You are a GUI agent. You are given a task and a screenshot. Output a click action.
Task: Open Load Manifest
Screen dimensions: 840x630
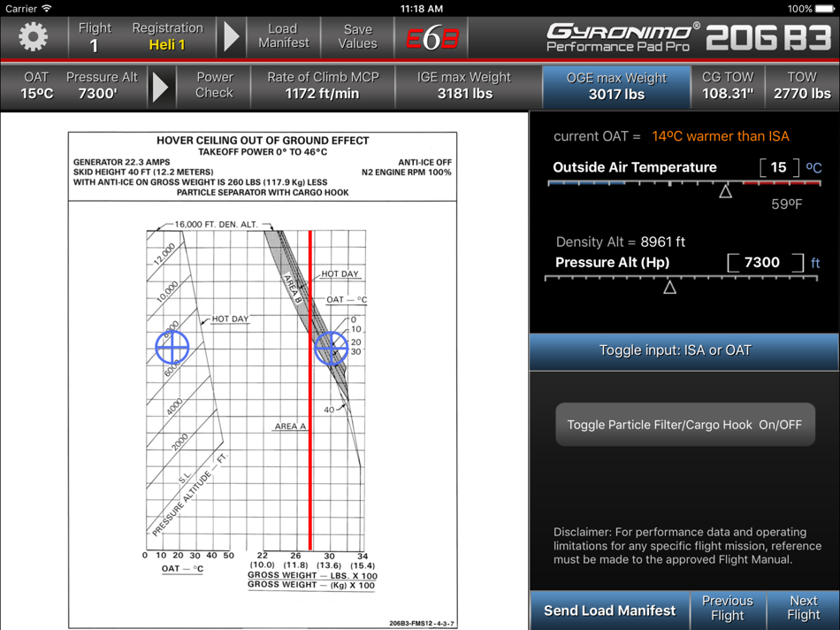point(284,36)
